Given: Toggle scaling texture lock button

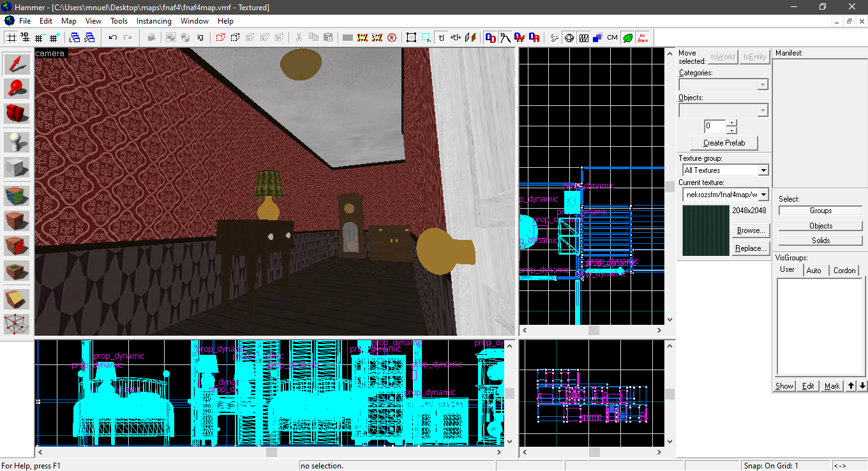Looking at the screenshot, I should 456,38.
